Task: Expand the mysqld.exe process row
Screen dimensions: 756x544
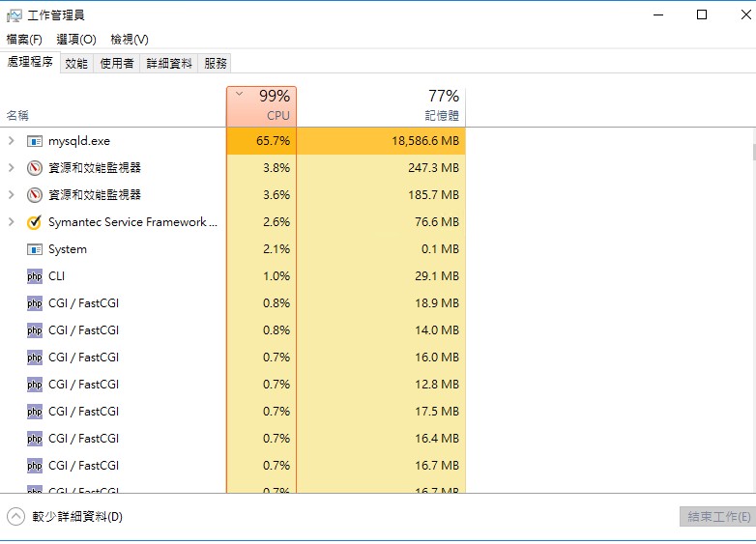Action: click(11, 141)
